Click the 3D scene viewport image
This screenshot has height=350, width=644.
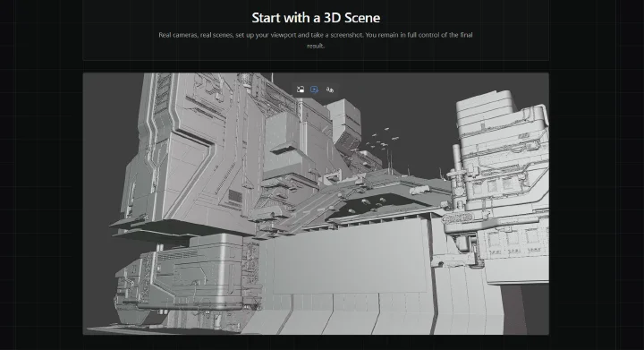click(316, 204)
